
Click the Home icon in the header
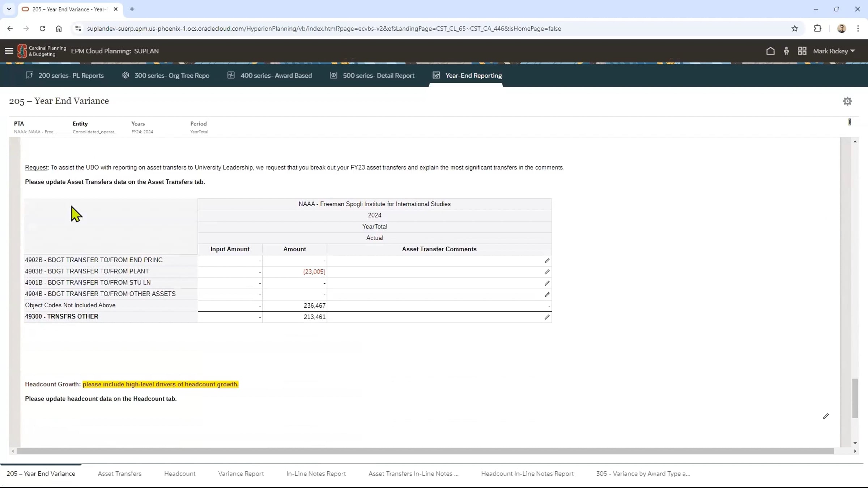click(770, 51)
